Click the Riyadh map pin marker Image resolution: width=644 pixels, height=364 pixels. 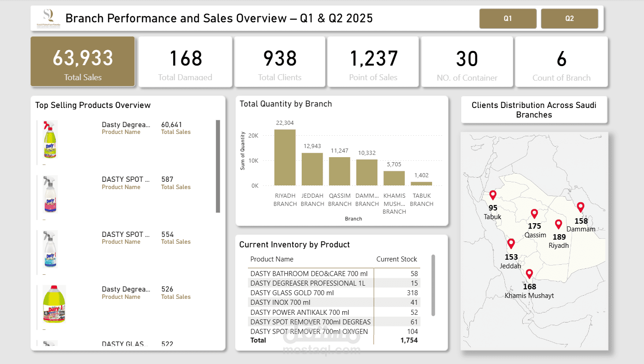(558, 225)
